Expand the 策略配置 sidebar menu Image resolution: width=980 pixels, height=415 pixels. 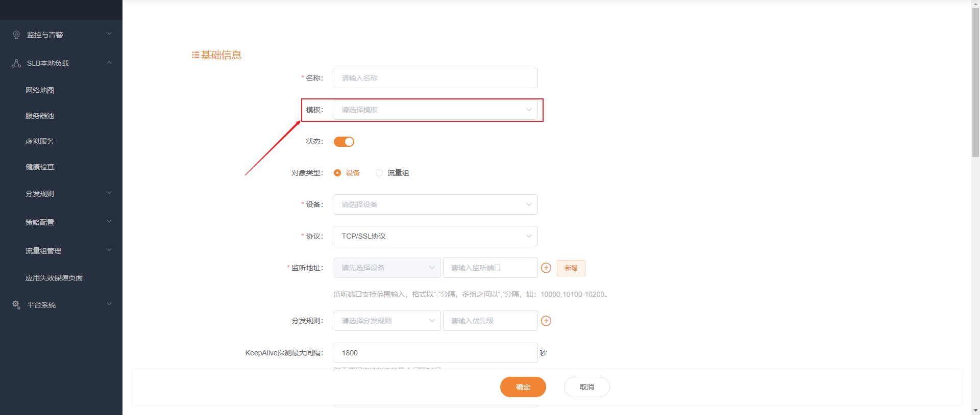61,222
